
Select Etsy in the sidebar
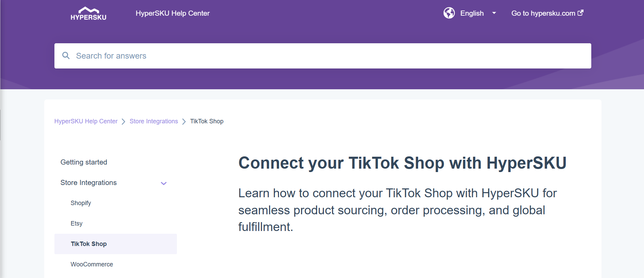[77, 223]
